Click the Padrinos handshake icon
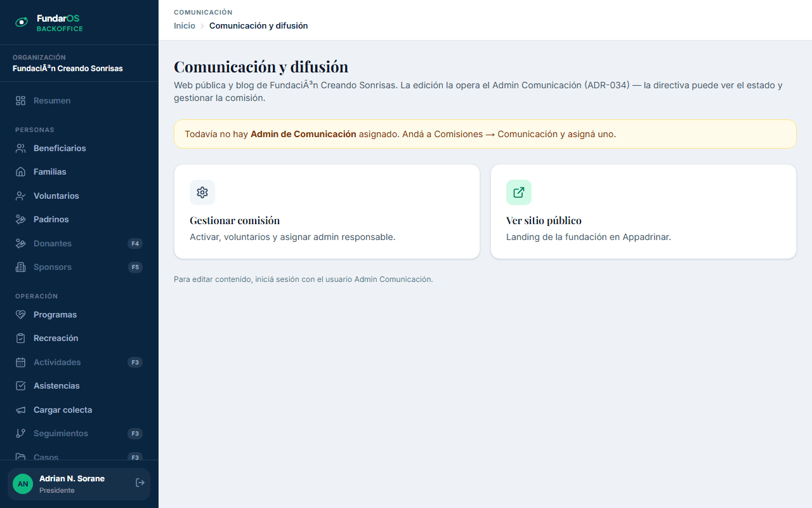This screenshot has width=812, height=508. pyautogui.click(x=20, y=220)
